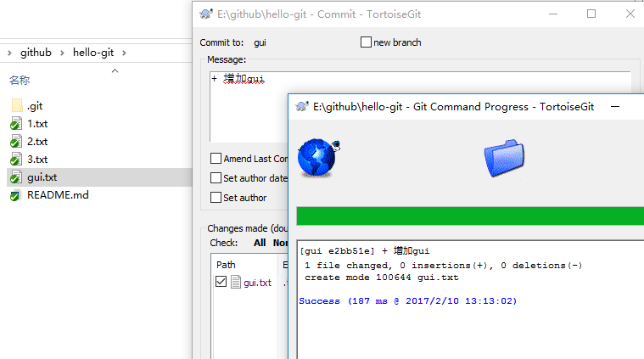Click the blue folder icon in progress dialog

pyautogui.click(x=504, y=158)
